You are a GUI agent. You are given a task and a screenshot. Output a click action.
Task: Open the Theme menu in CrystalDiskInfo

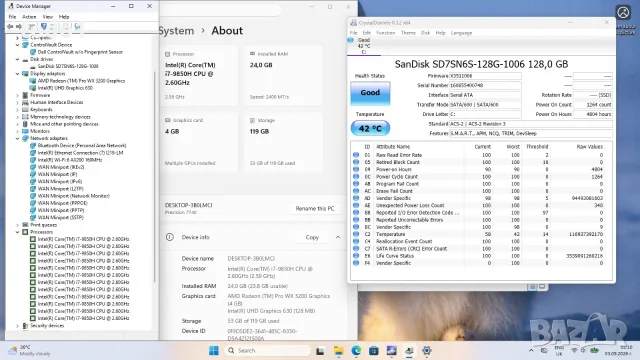(408, 33)
